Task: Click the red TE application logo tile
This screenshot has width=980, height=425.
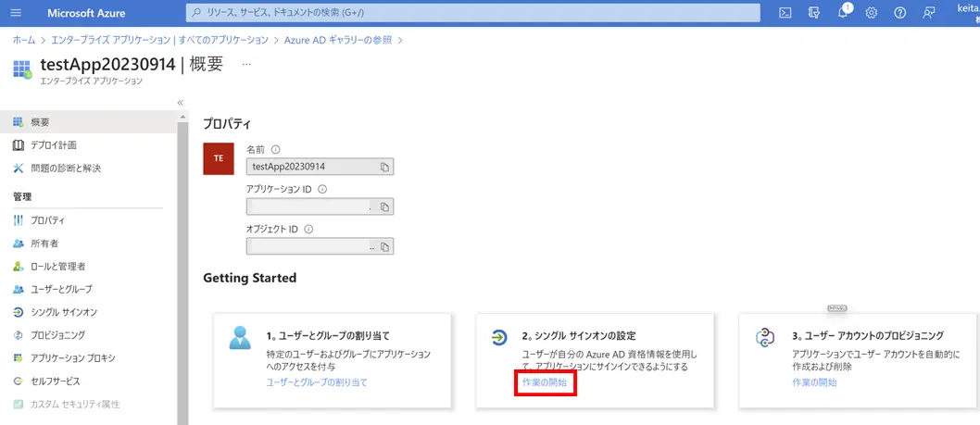Action: tap(219, 158)
